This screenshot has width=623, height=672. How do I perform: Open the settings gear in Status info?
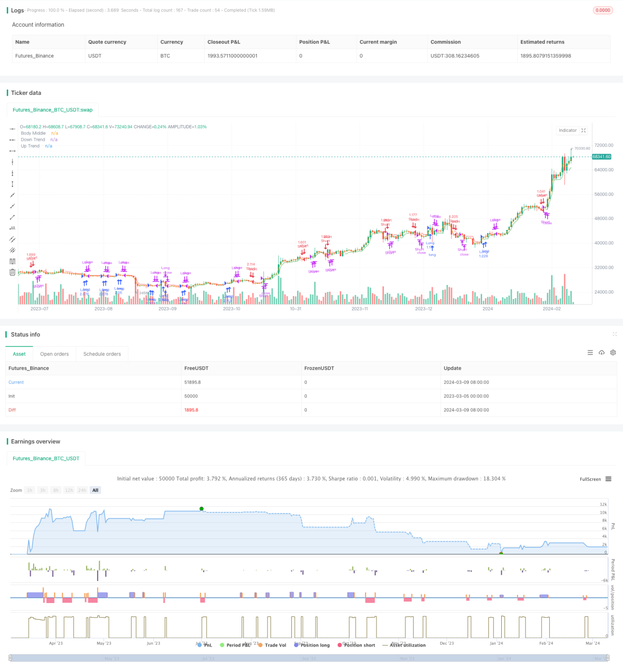613,353
